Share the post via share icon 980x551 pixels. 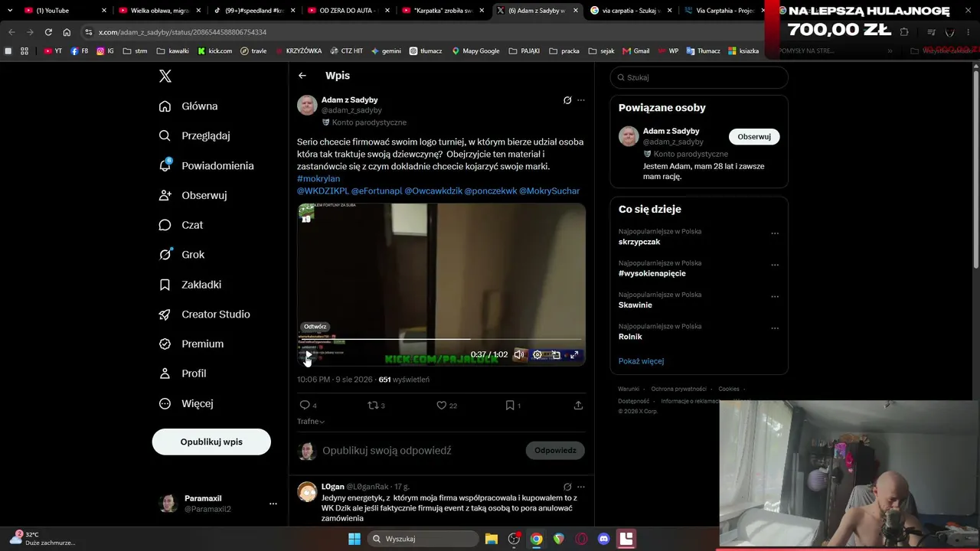[578, 406]
